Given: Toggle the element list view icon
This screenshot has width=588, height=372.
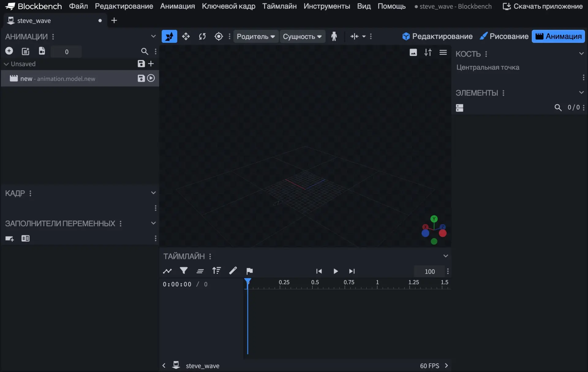Looking at the screenshot, I should [x=459, y=108].
